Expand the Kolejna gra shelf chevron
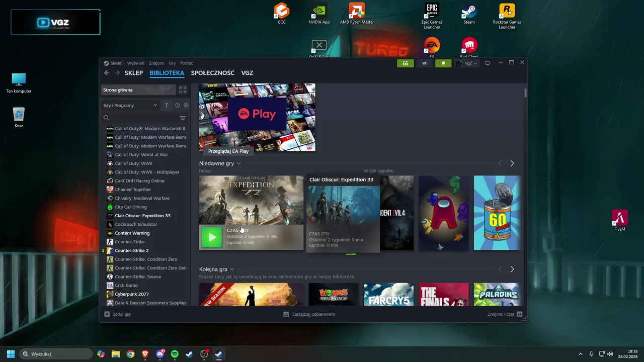The image size is (644, 362). 232,269
